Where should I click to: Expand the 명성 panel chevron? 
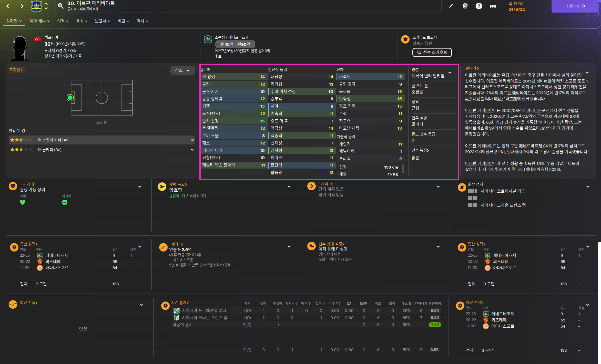pos(450,73)
